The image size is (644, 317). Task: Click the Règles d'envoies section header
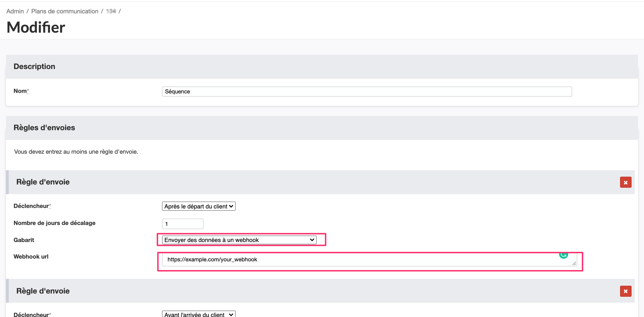tap(44, 128)
